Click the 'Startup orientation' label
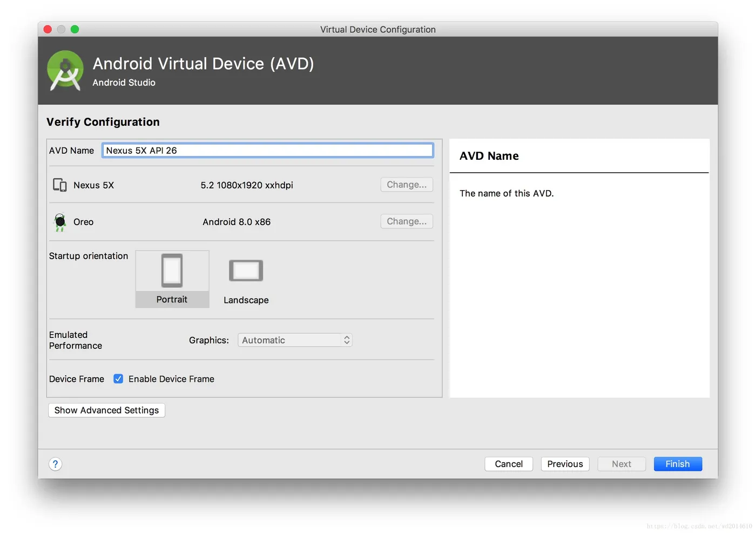Viewport: 756px width, 533px height. (x=89, y=256)
